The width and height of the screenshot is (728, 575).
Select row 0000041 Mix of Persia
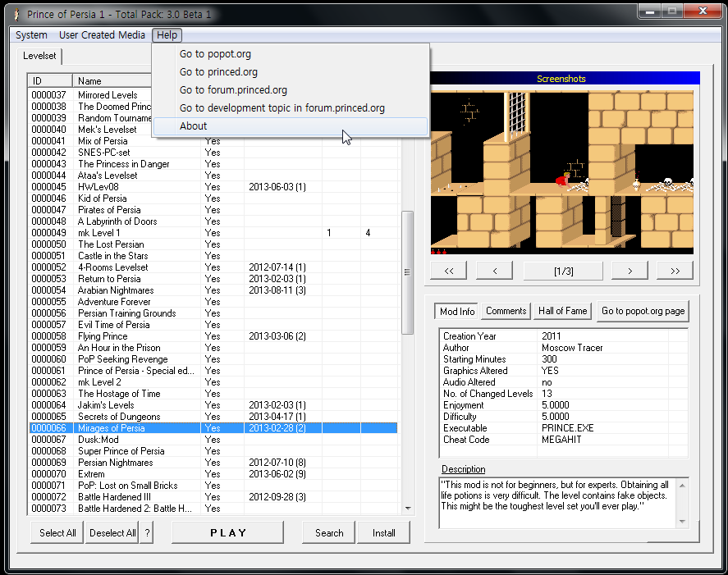point(213,140)
